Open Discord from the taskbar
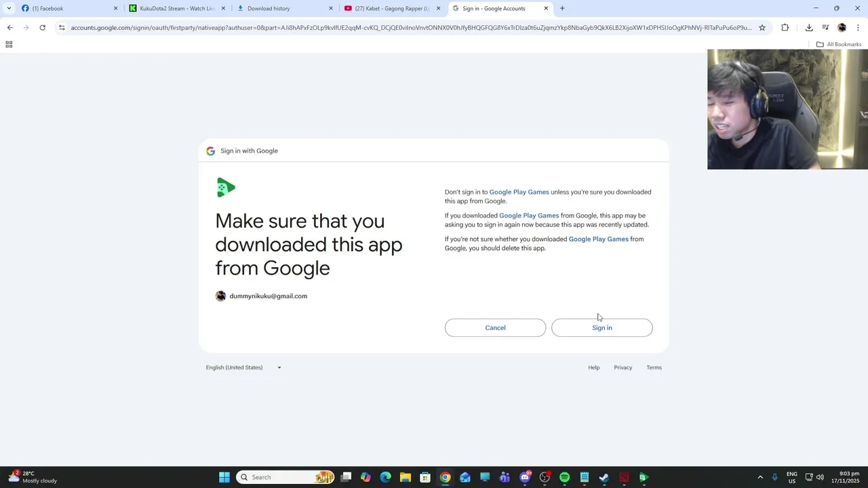The image size is (868, 488). 525,477
